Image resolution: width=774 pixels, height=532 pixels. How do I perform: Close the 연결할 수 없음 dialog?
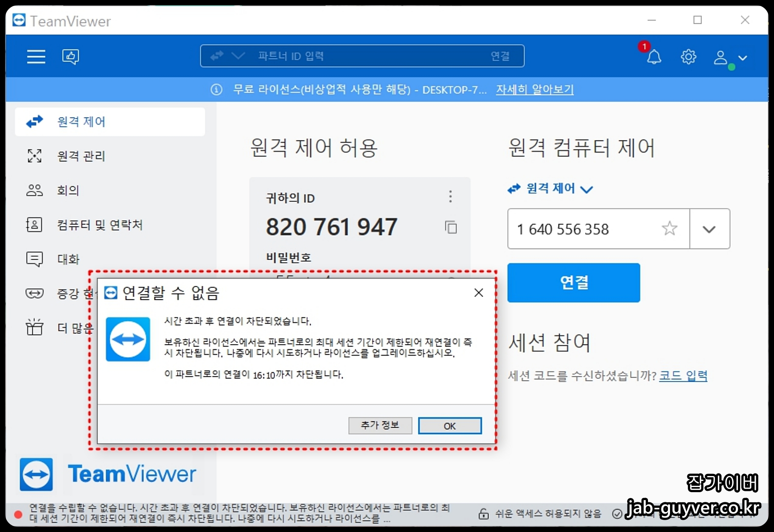tap(479, 293)
